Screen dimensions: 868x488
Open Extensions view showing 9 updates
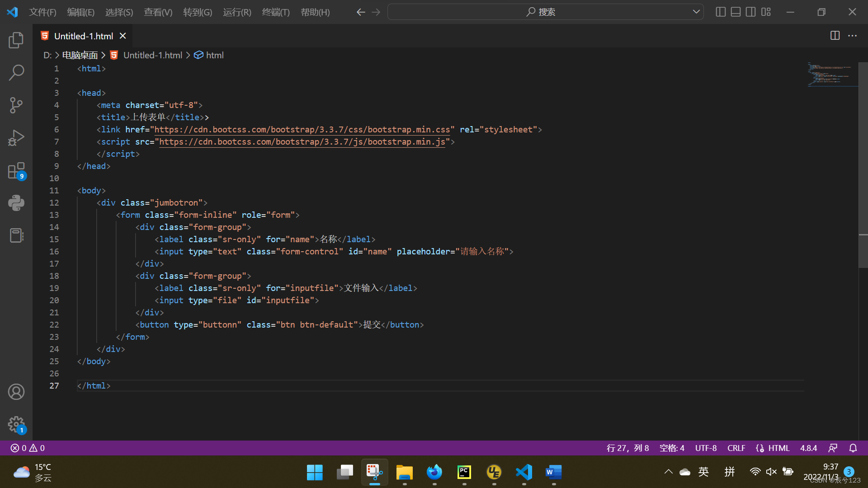(16, 170)
